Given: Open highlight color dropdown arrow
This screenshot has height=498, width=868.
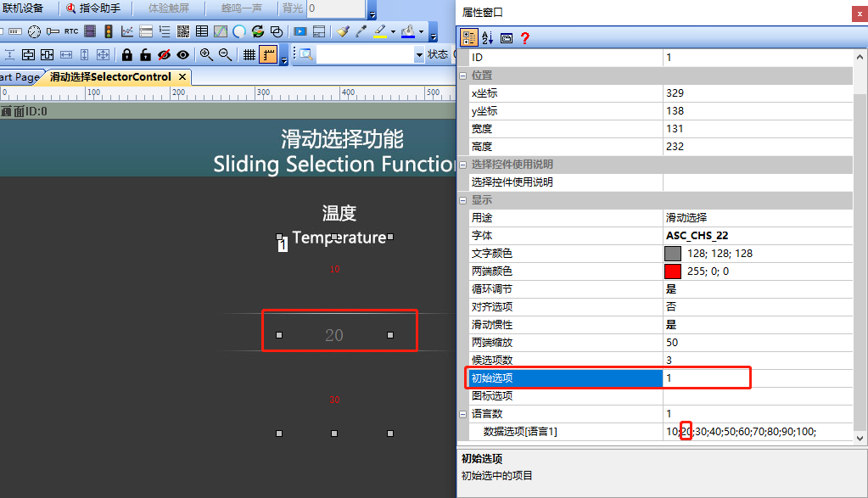Looking at the screenshot, I should pos(393,31).
